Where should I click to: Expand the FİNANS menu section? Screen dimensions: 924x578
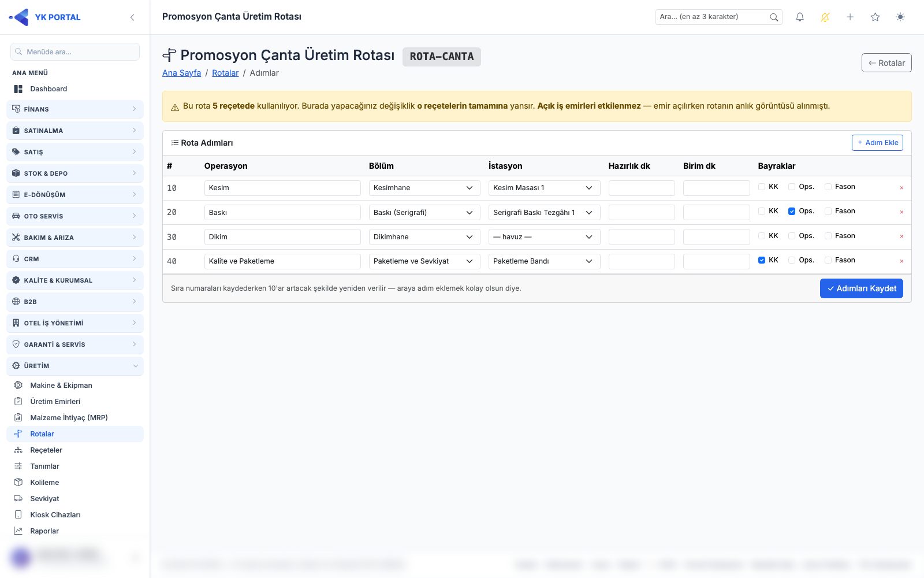(x=75, y=109)
